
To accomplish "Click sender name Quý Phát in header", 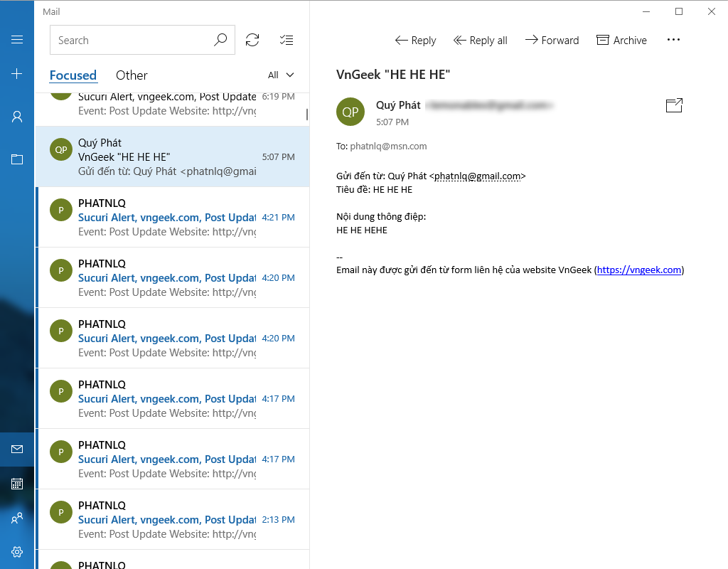I will pyautogui.click(x=398, y=105).
